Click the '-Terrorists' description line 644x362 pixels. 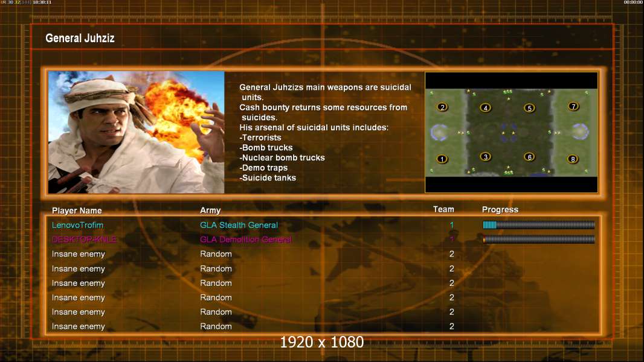[x=260, y=138]
